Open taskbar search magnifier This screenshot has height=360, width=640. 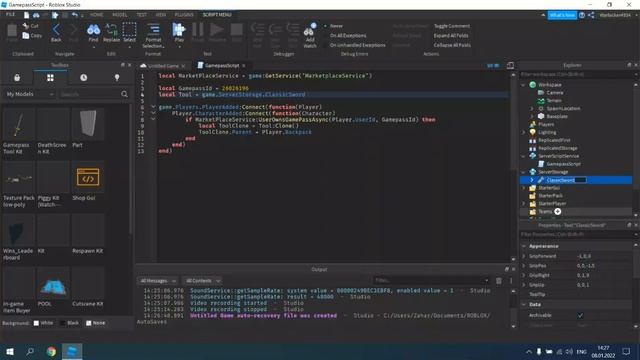click(30, 351)
